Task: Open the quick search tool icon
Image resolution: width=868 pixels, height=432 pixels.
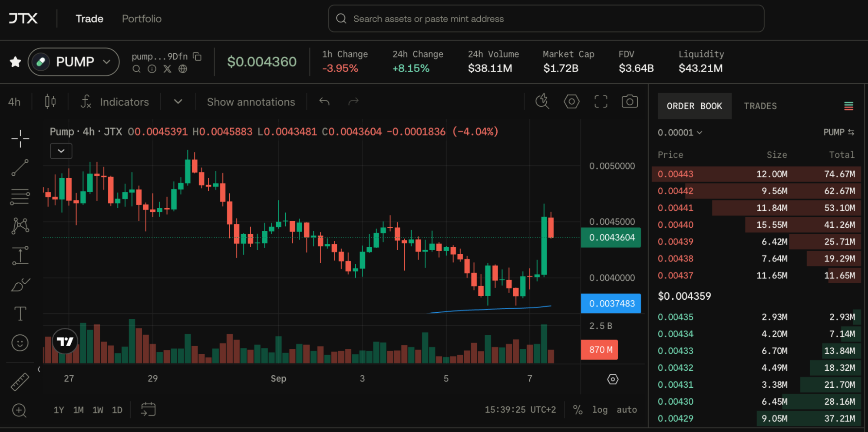Action: coord(542,101)
